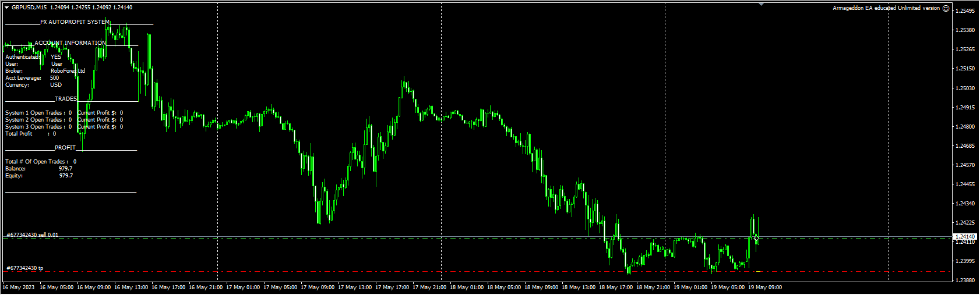Click the Equity: label
Viewport: 980px width, 295px height.
(14, 176)
